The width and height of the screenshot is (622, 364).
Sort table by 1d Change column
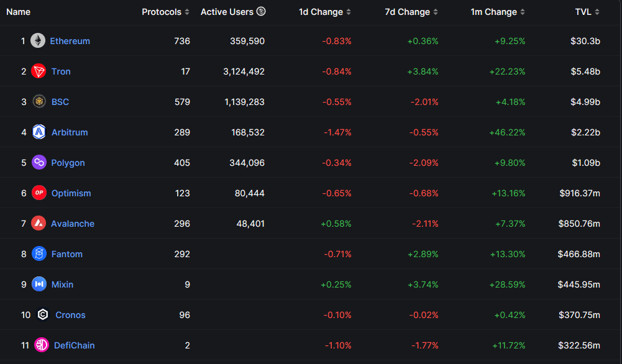pyautogui.click(x=325, y=12)
